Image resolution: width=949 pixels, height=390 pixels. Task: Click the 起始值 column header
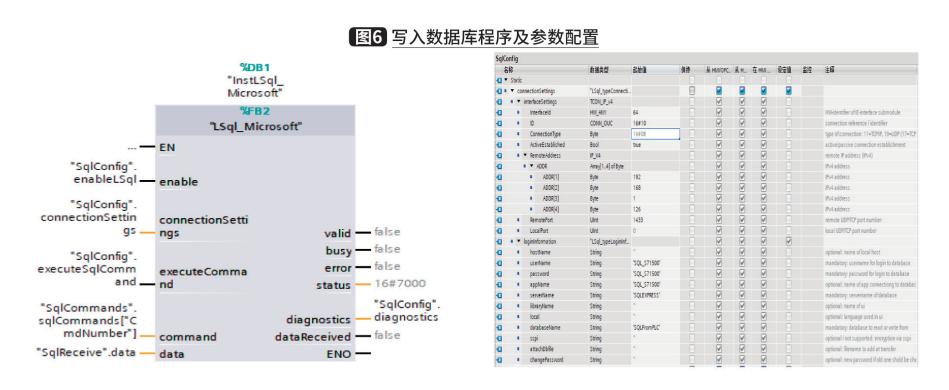pyautogui.click(x=640, y=70)
